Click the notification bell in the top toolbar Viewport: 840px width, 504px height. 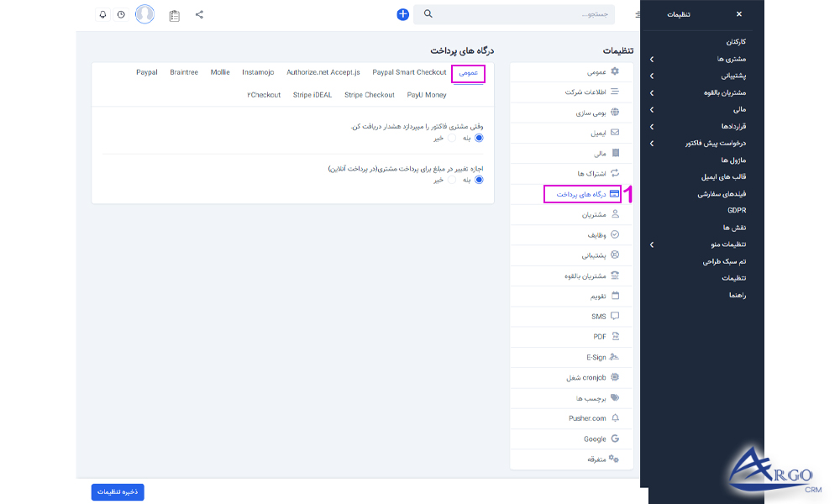(102, 14)
